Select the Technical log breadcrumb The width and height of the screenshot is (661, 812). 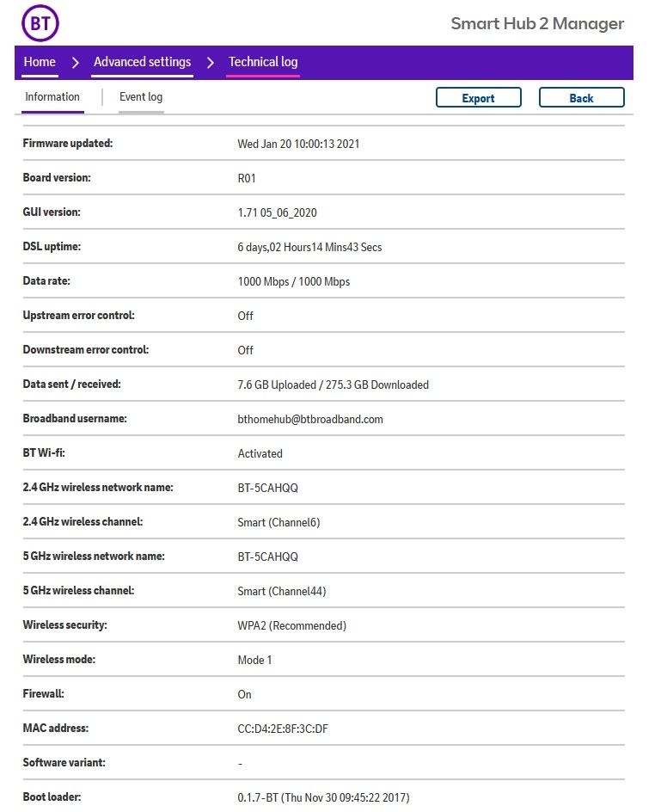pos(263,62)
